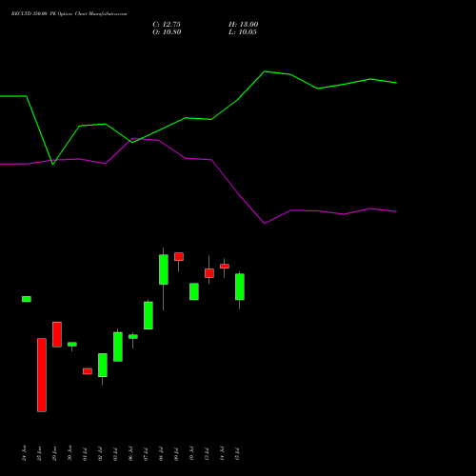Screen dimensions: 476x476
Task: Click the '14 Jul' date label
Action: coord(223,453)
